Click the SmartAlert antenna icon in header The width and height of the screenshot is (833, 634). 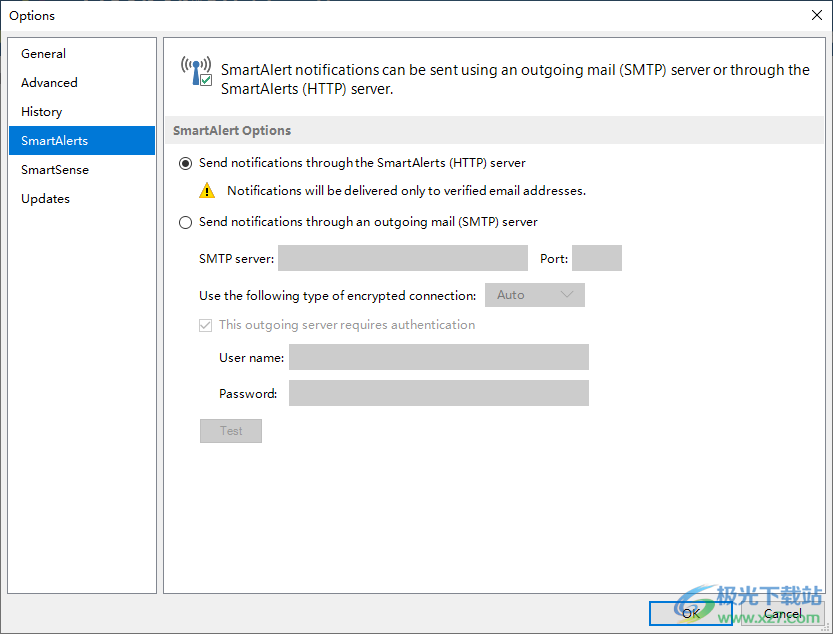[192, 66]
